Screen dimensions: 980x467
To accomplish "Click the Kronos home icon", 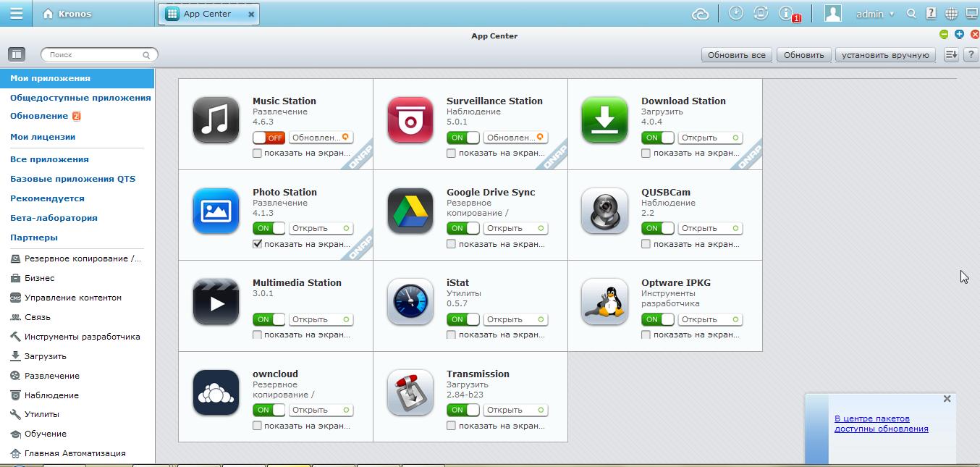I will pos(48,14).
